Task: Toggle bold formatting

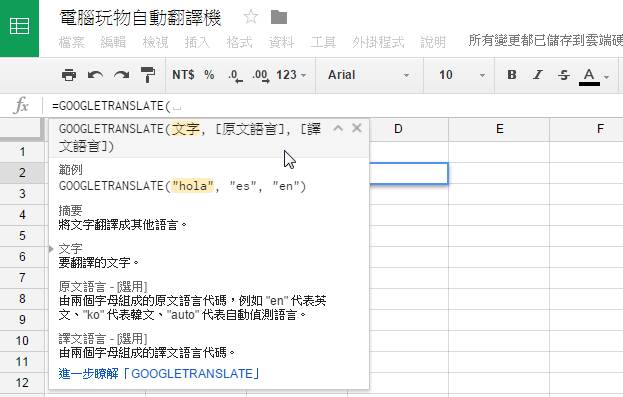Action: pos(512,75)
